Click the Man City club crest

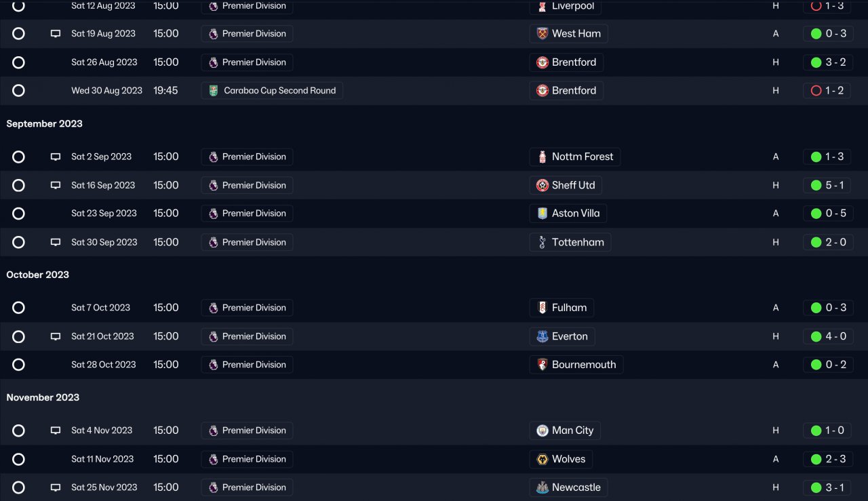542,430
